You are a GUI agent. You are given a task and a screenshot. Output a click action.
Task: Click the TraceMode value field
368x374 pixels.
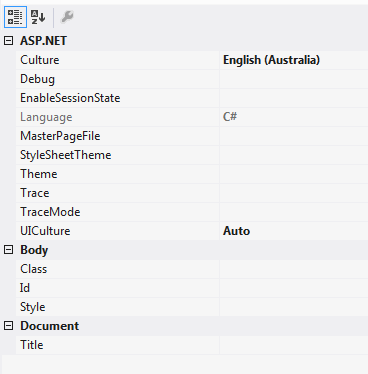pos(294,212)
